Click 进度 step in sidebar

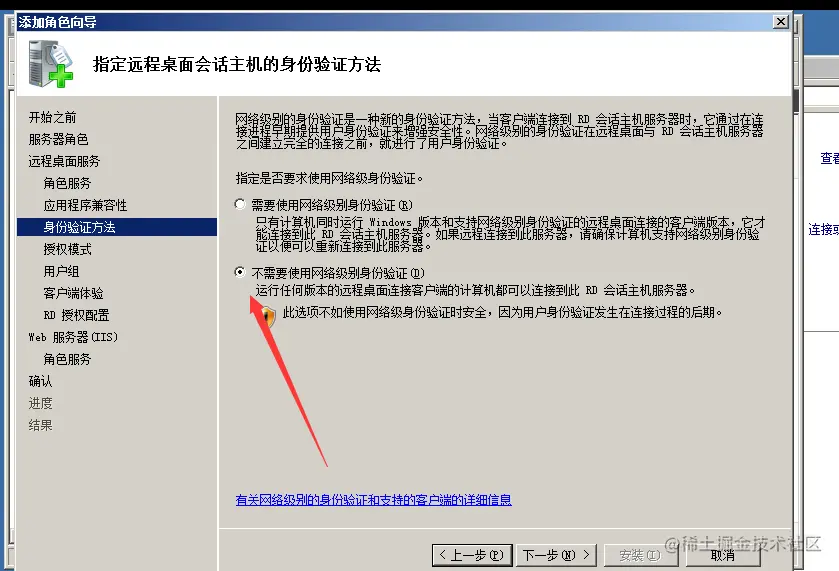41,403
